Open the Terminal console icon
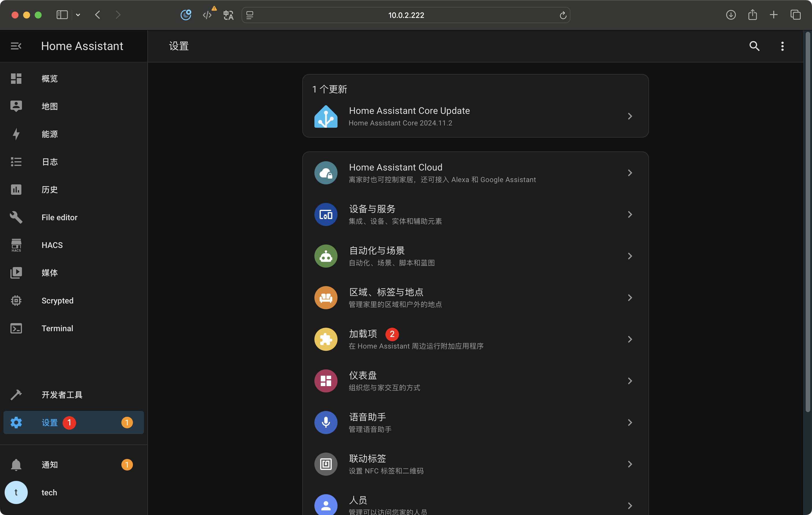 (x=16, y=328)
